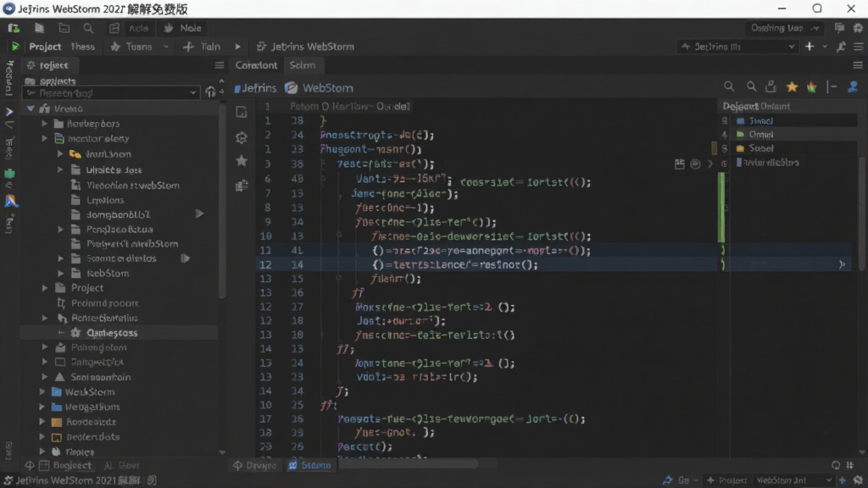The width and height of the screenshot is (868, 488).
Task: Open the Nole menu in the toolbar
Action: pos(183,28)
